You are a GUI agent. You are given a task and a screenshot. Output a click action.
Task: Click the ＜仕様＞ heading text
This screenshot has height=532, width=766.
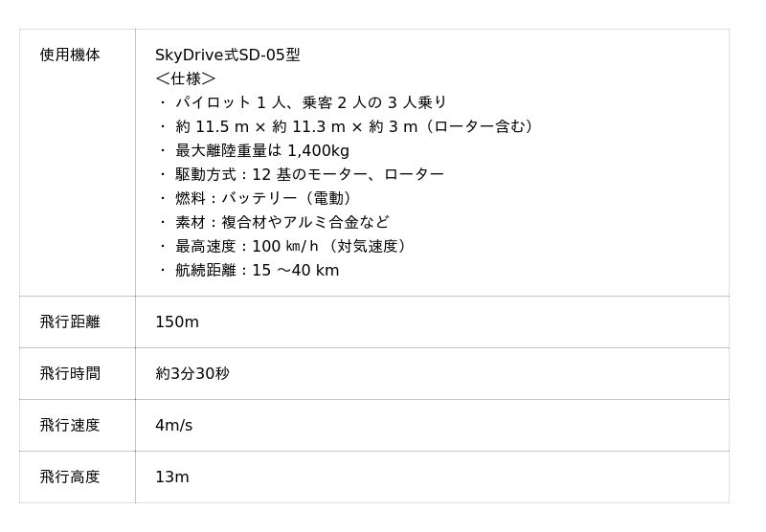(x=185, y=78)
